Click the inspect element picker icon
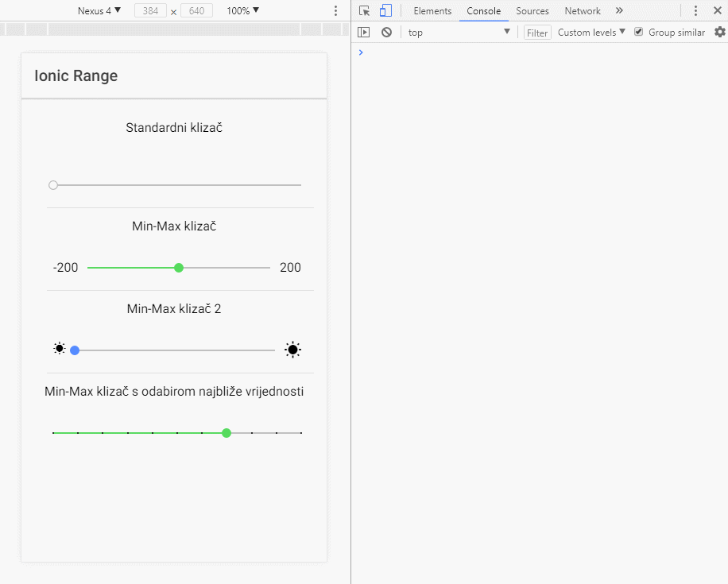Screen dimensions: 728x584 364,11
